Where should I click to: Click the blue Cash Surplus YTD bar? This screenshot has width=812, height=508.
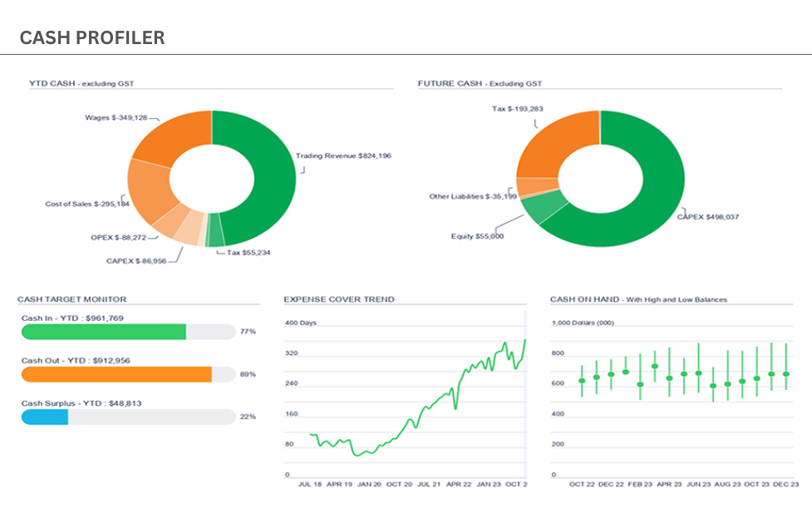click(x=45, y=417)
